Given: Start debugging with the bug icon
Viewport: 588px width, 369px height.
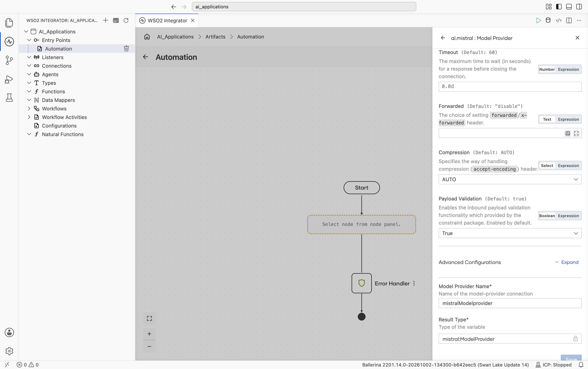Looking at the screenshot, I should [548, 20].
